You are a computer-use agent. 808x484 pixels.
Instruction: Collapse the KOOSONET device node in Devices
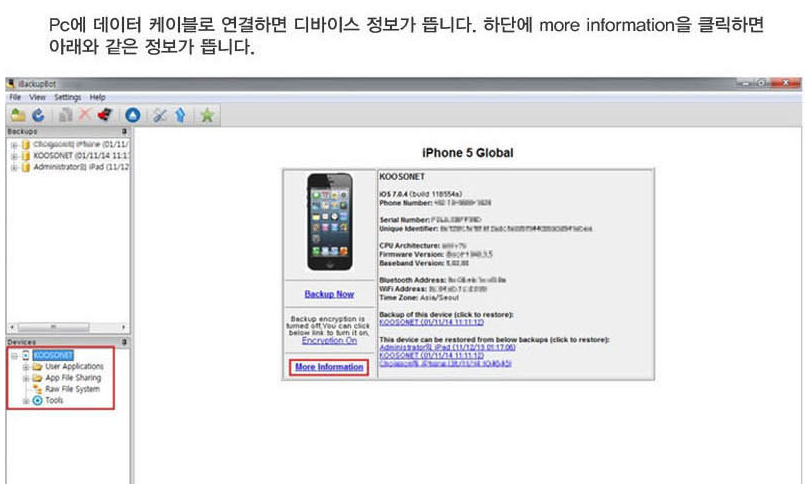pos(14,356)
